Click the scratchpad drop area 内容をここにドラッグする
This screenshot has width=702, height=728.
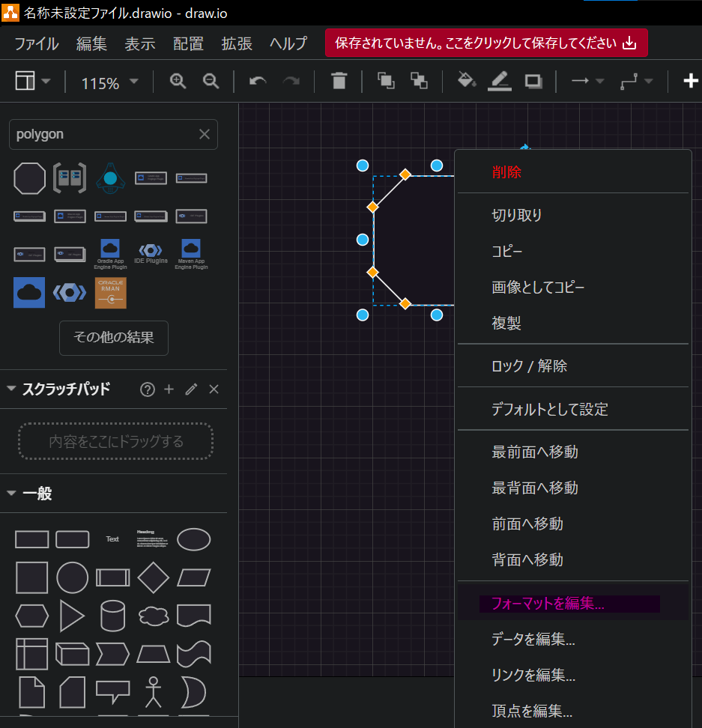click(116, 441)
